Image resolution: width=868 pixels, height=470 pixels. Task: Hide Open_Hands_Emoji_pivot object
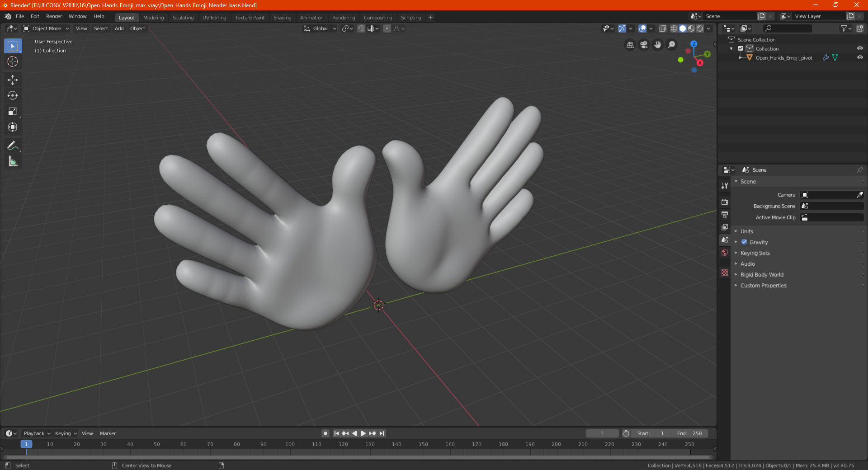click(x=860, y=57)
